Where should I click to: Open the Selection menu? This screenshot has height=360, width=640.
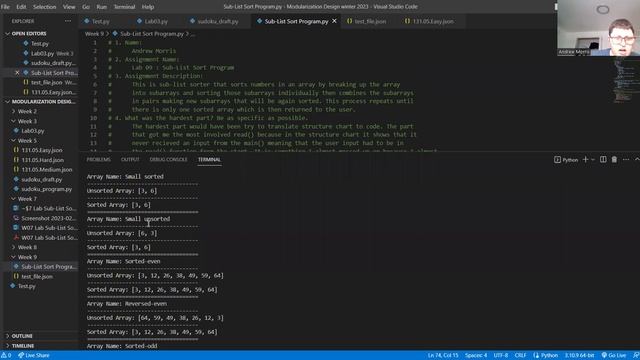[x=44, y=7]
